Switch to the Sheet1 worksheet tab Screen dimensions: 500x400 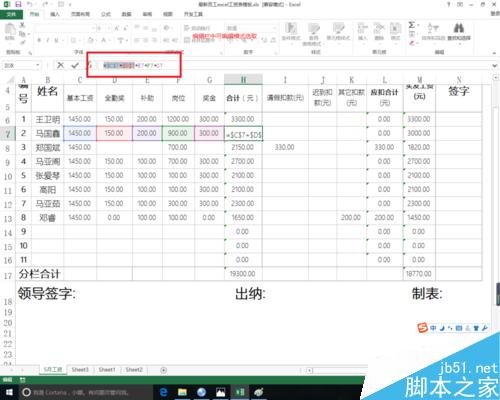tap(107, 370)
